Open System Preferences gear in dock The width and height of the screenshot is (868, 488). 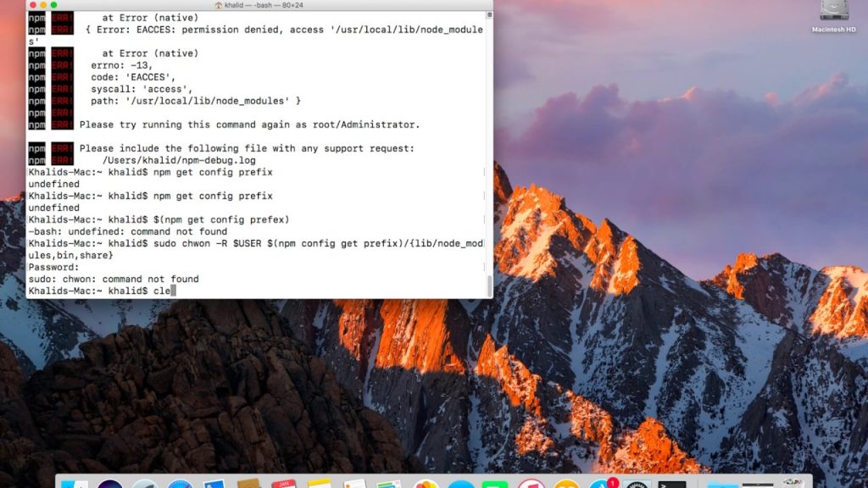(x=637, y=485)
